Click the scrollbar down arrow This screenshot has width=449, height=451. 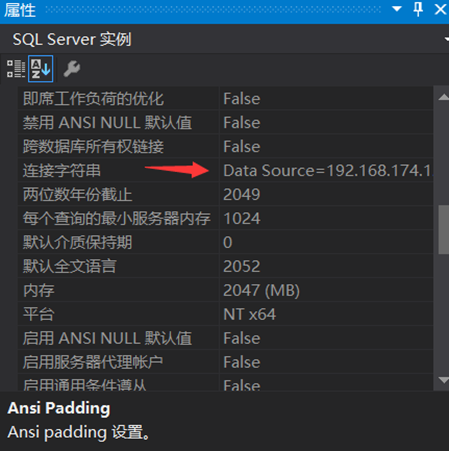(443, 380)
